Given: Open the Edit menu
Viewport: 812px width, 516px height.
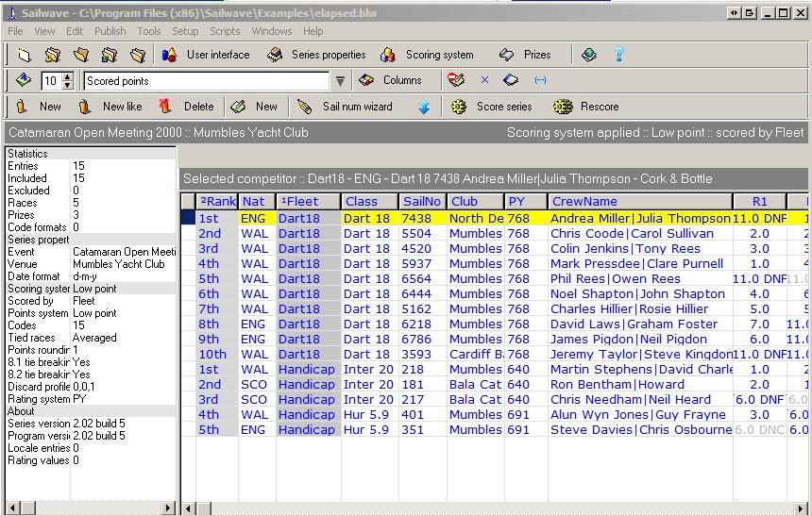Looking at the screenshot, I should click(x=75, y=31).
